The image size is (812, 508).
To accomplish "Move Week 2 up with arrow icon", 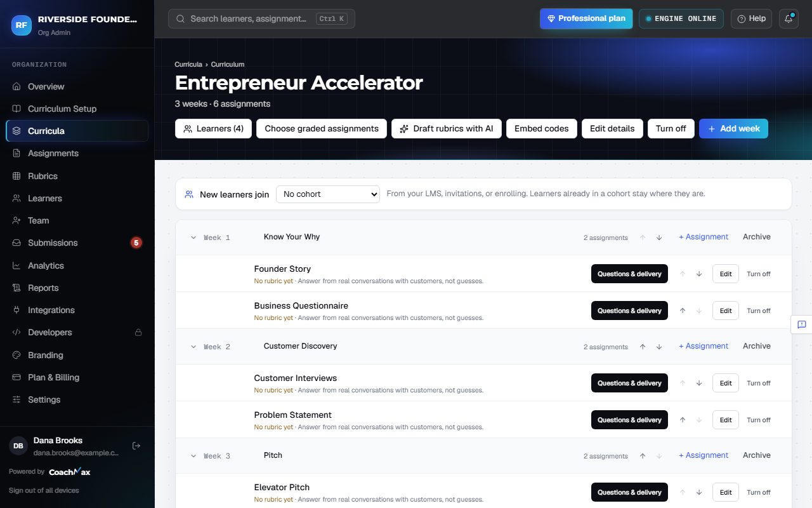I will (643, 347).
